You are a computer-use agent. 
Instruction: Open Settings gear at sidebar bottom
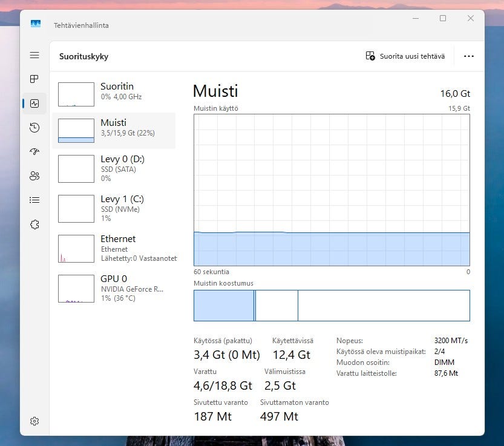pyautogui.click(x=34, y=421)
